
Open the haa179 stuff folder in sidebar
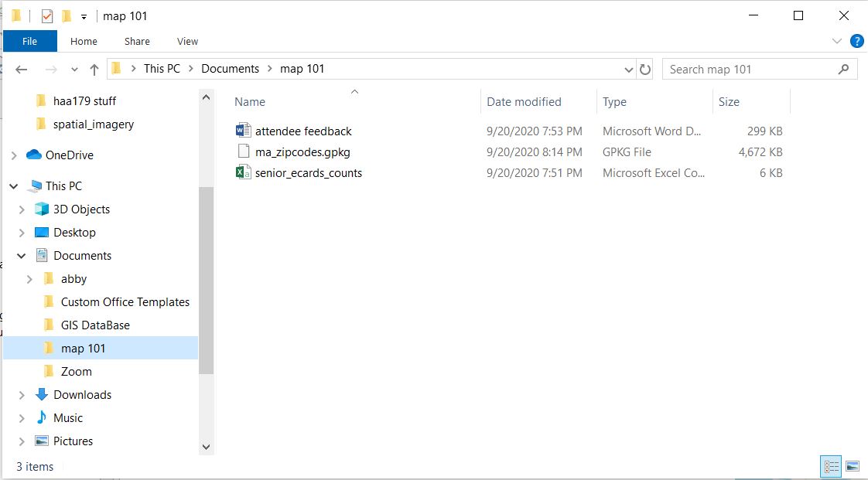pyautogui.click(x=84, y=100)
